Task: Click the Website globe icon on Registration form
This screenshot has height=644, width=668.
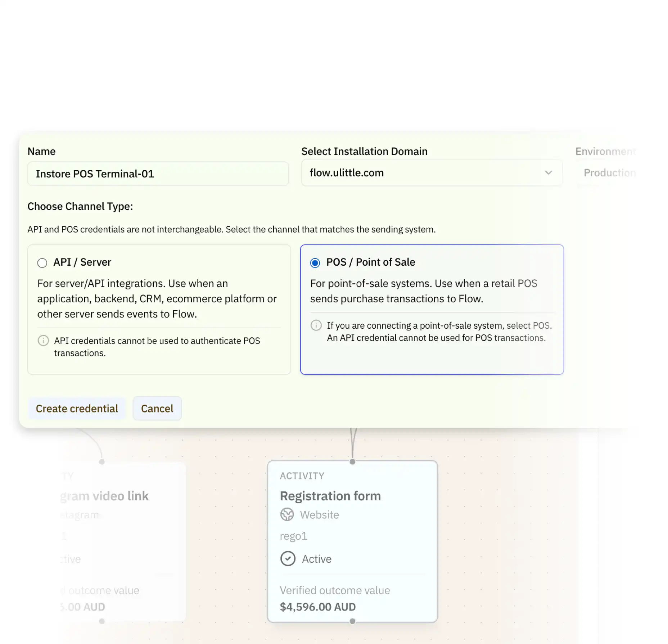Action: (287, 514)
